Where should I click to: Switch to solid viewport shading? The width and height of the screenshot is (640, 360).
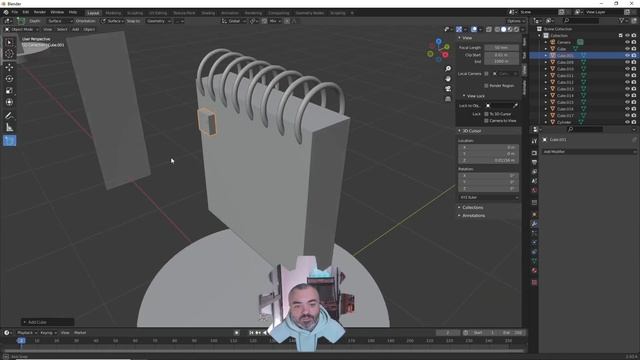504,29
